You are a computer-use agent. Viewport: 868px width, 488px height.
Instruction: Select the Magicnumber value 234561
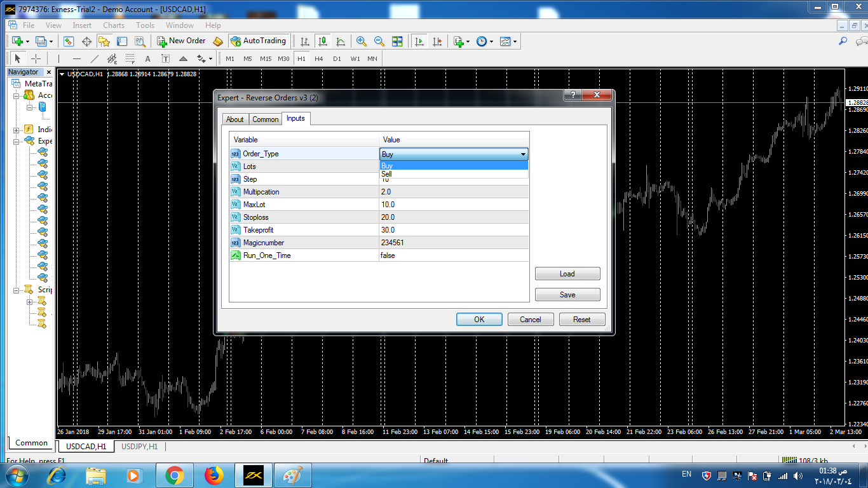click(x=454, y=243)
